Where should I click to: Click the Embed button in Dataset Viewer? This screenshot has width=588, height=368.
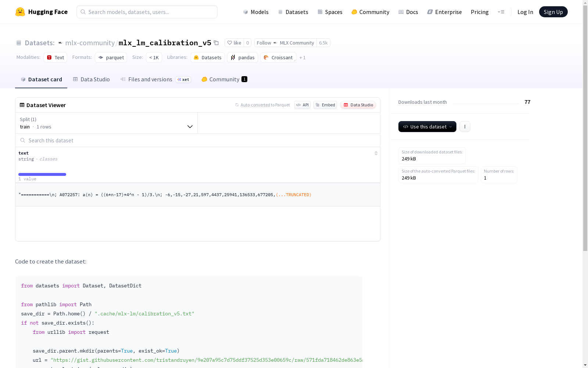[325, 105]
